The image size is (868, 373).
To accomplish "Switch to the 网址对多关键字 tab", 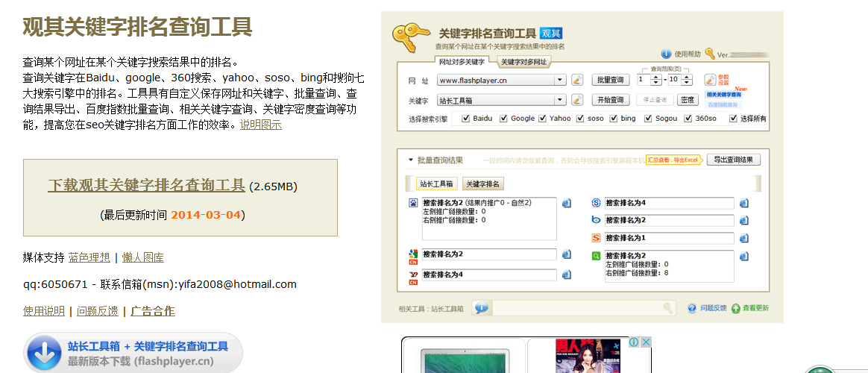I will tap(462, 61).
